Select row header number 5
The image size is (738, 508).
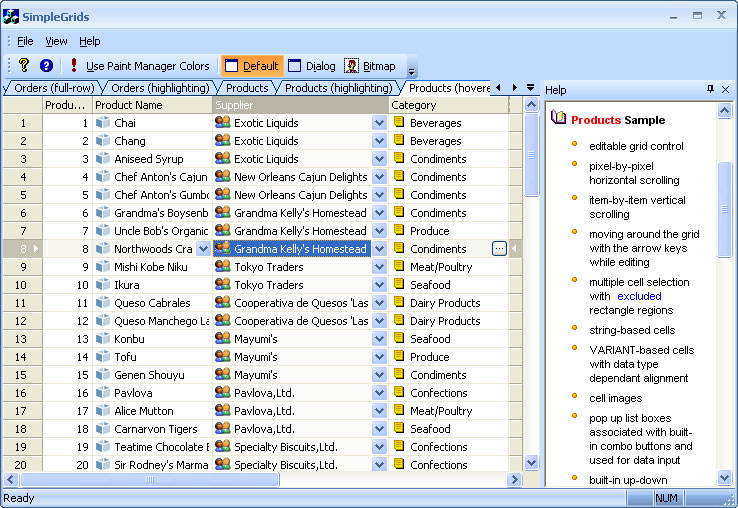23,195
